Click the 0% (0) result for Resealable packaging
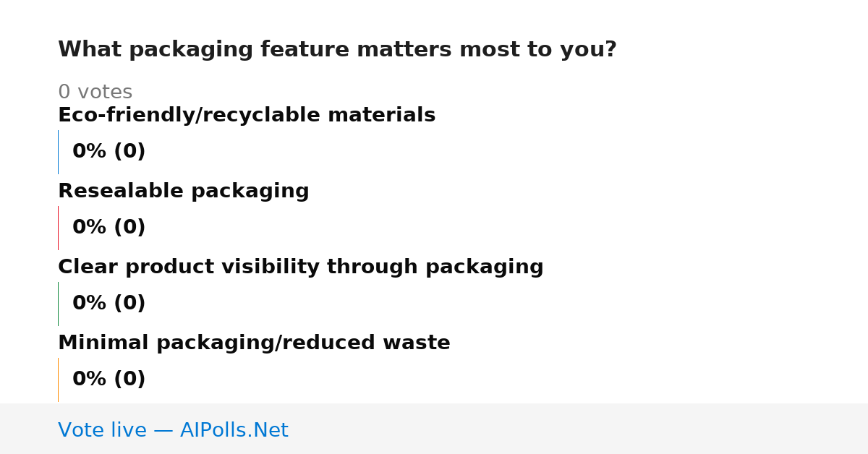The width and height of the screenshot is (868, 454). click(109, 228)
